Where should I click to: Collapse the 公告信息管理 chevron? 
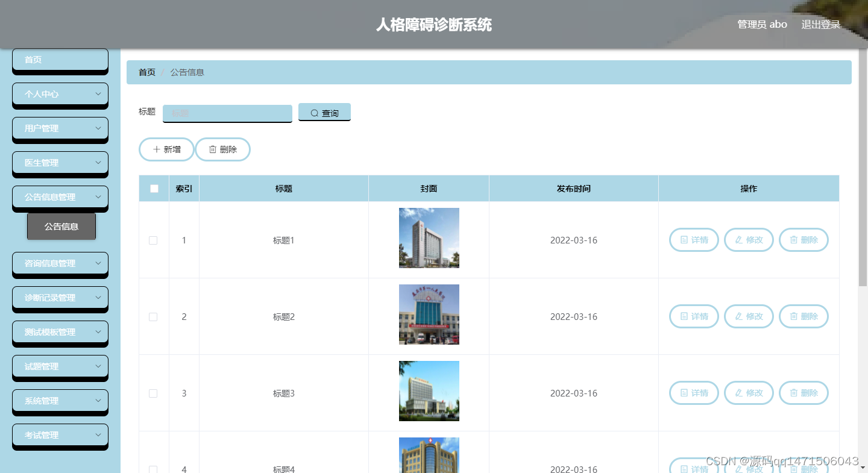tap(98, 197)
